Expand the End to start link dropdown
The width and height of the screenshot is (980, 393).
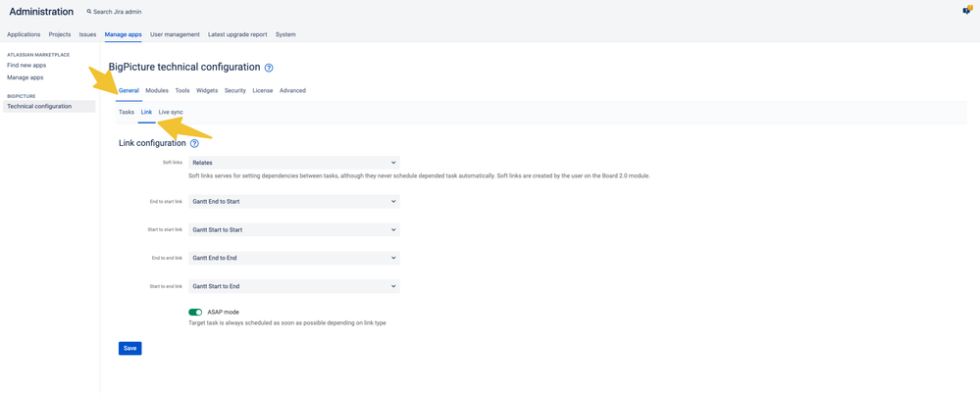(293, 202)
